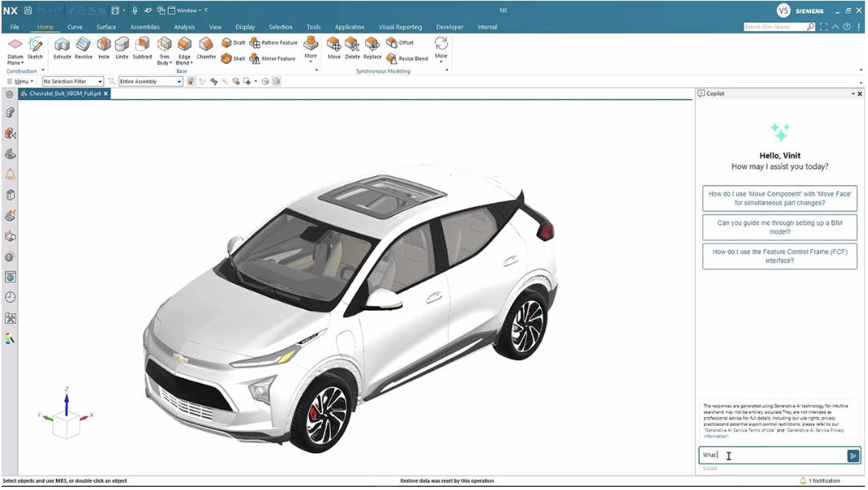The width and height of the screenshot is (868, 490).
Task: Open the Generative AI Service Terms of Use link
Action: [740, 431]
